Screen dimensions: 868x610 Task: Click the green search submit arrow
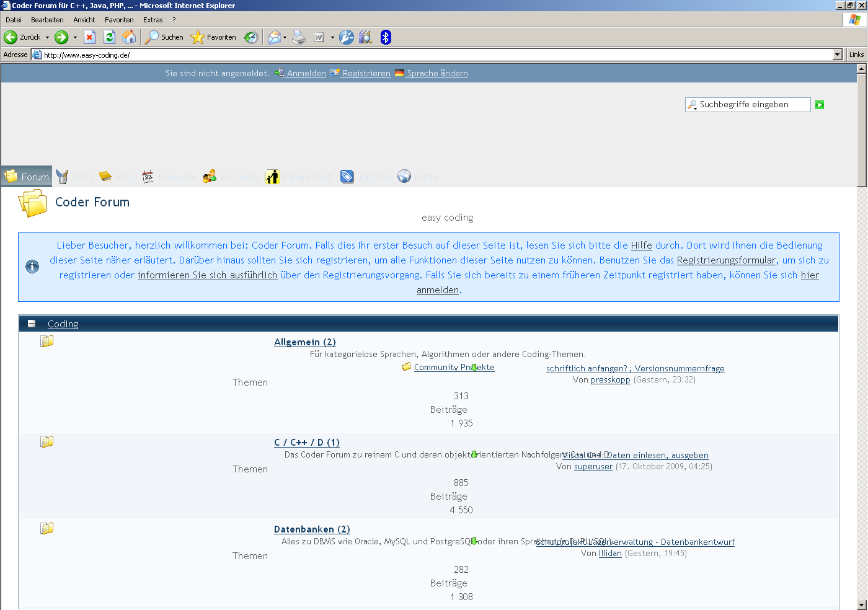[x=820, y=105]
